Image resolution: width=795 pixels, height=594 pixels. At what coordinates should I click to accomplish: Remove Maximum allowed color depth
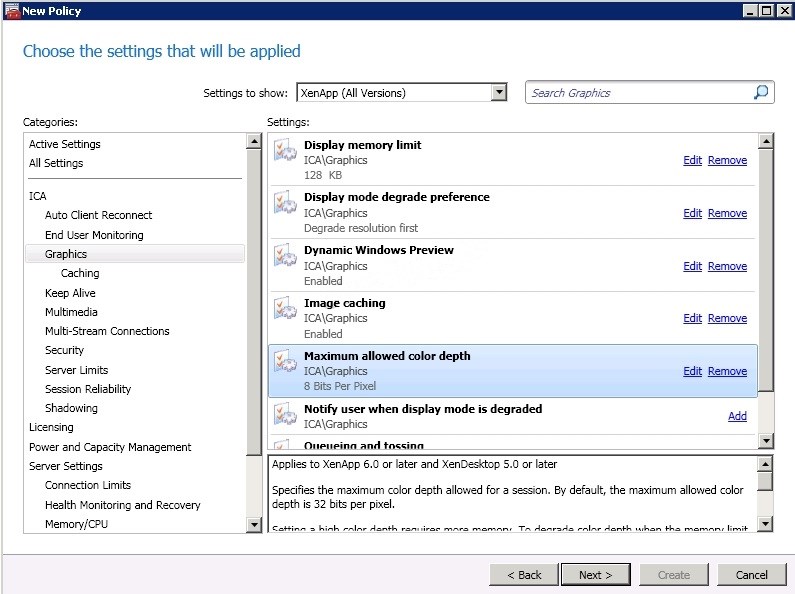click(x=727, y=371)
